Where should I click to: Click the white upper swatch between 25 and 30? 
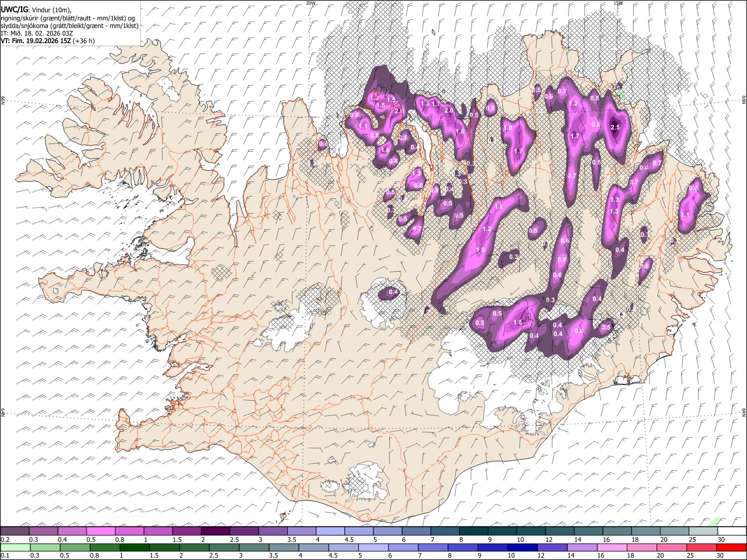pos(703,531)
